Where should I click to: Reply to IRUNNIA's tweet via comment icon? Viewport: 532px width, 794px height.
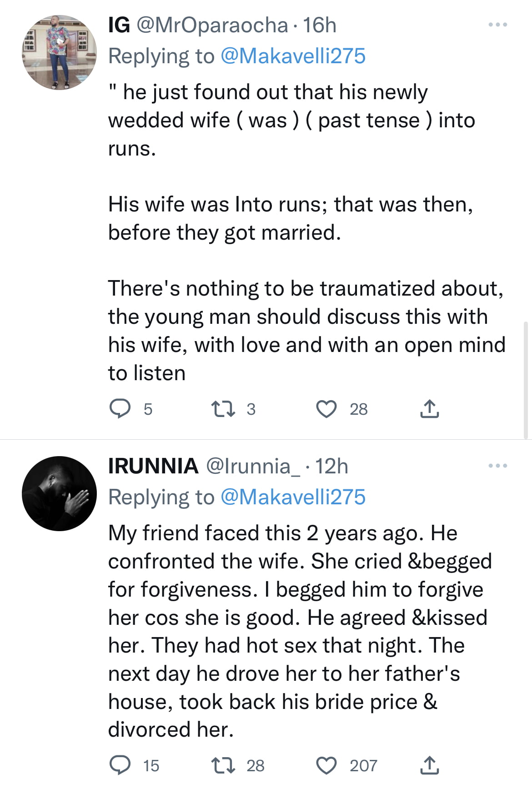point(120,765)
